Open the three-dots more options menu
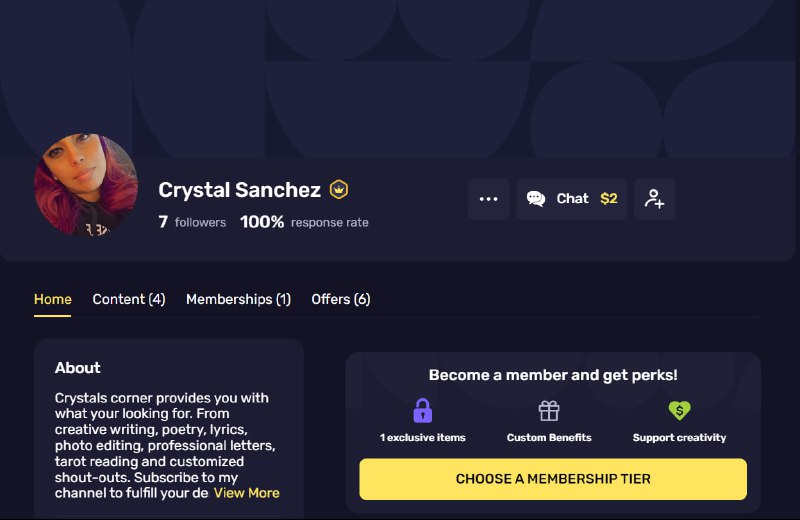The width and height of the screenshot is (800, 520). 488,199
